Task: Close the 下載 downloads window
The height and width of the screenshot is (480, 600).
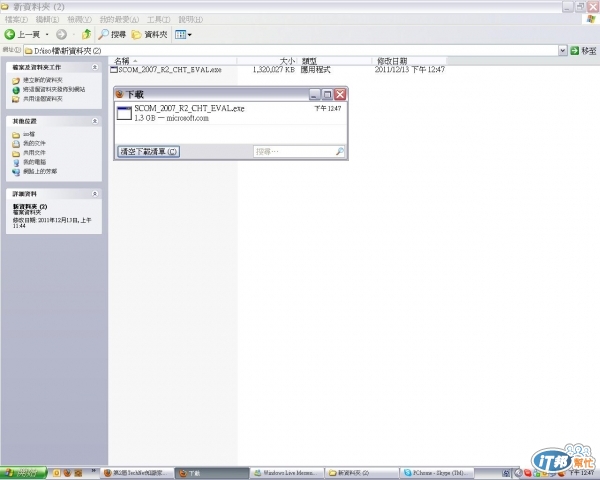Action: click(x=340, y=94)
